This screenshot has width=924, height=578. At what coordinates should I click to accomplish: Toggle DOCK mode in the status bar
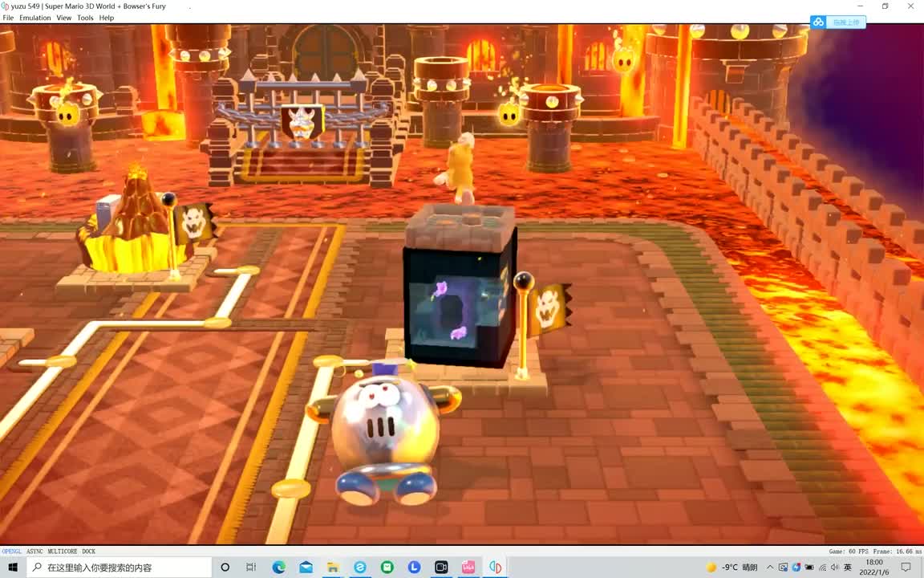(x=88, y=552)
